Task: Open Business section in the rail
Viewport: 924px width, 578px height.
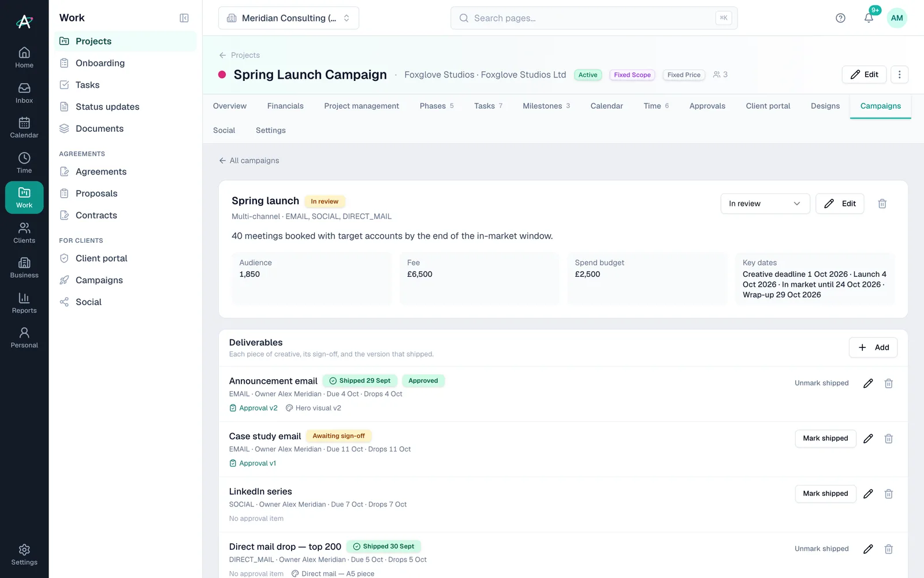Action: coord(24,268)
